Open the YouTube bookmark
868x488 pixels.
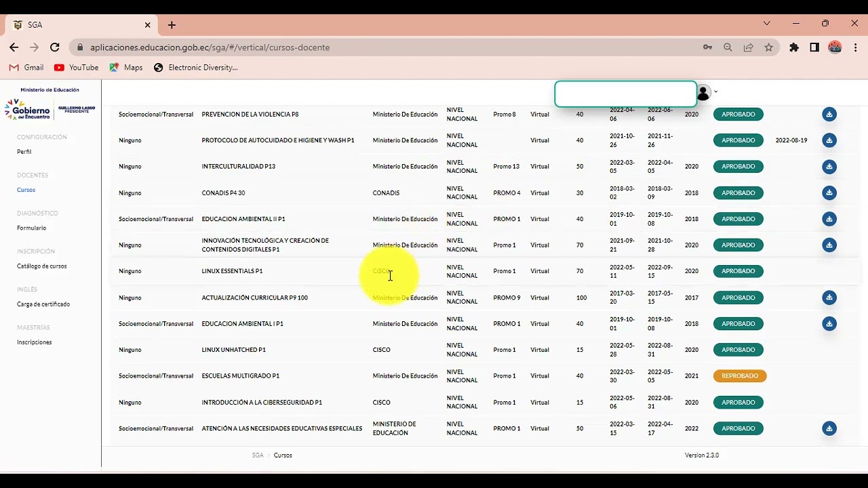(x=77, y=68)
